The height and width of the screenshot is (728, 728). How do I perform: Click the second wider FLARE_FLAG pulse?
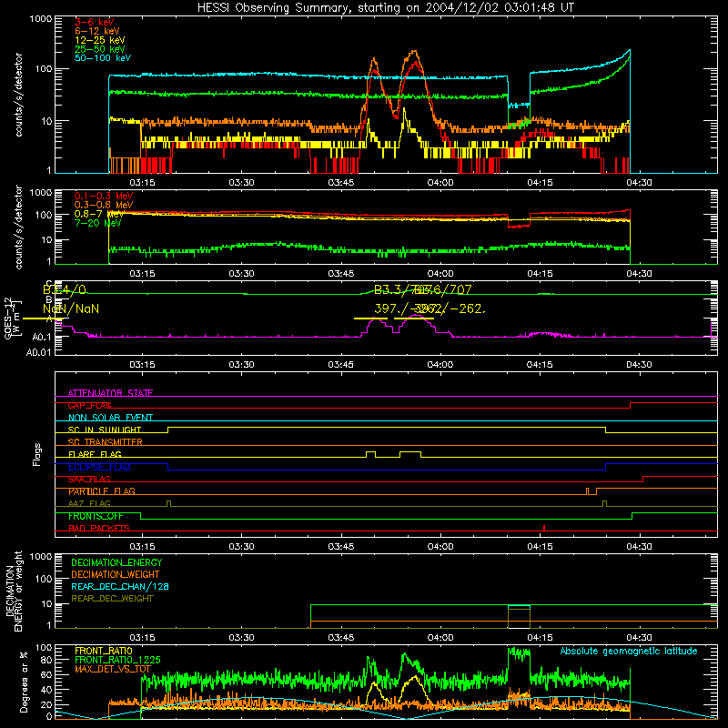410,453
